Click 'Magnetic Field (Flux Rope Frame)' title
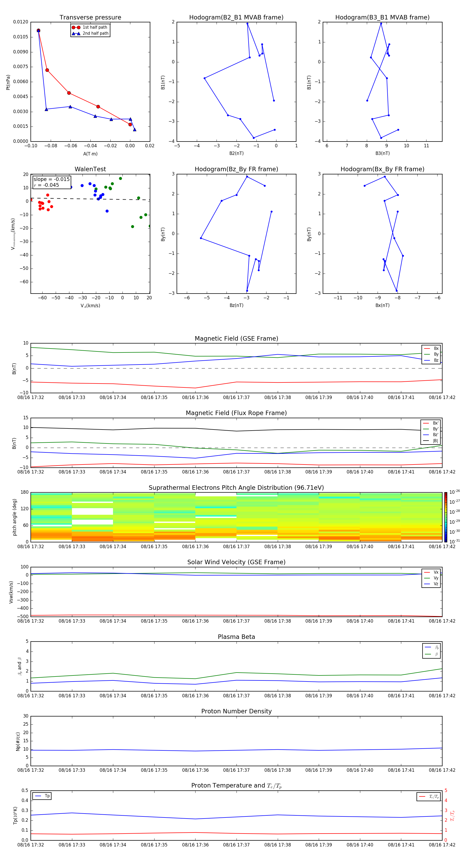Viewport: 473px width, 868px height. click(x=236, y=413)
